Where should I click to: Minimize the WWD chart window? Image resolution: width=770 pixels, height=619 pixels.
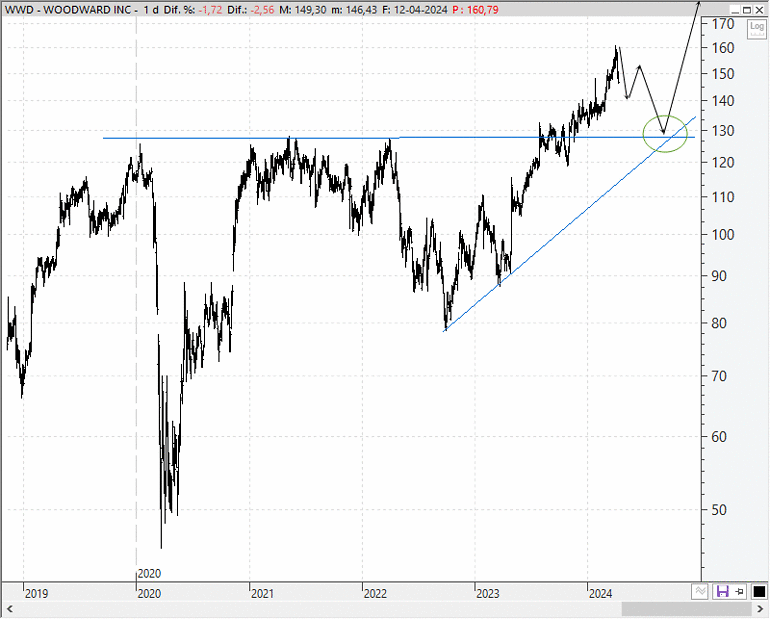[x=735, y=10]
